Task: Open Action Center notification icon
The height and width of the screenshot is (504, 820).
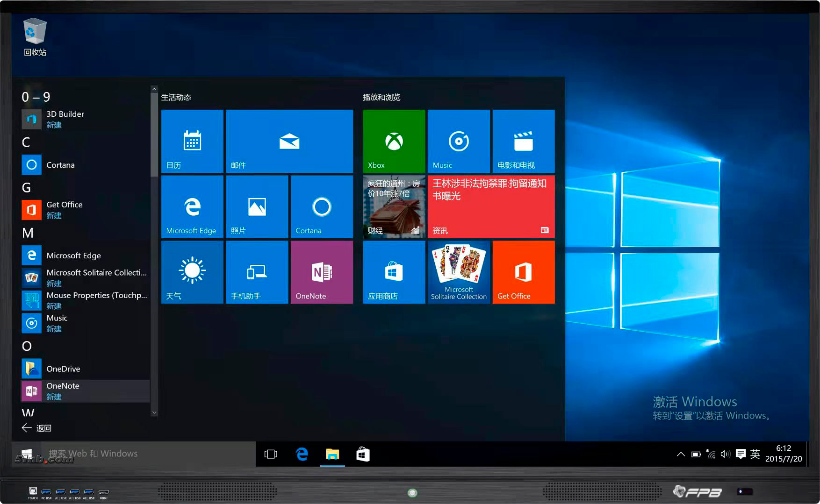Action: click(x=741, y=454)
